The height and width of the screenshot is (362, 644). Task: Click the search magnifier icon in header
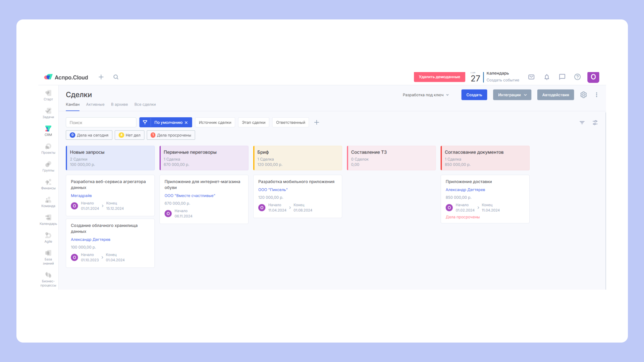(116, 77)
